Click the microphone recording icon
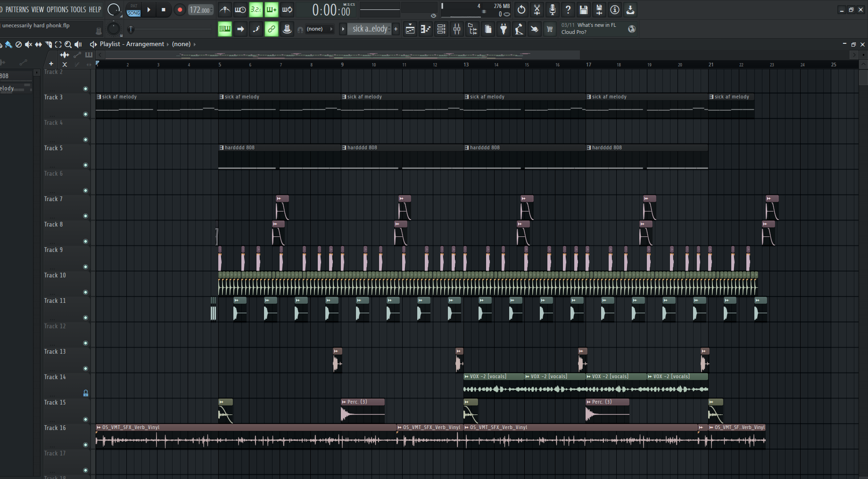The image size is (868, 479). [553, 9]
